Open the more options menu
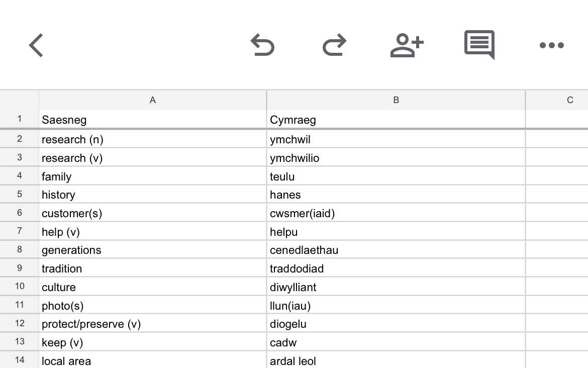The height and width of the screenshot is (368, 588). [x=552, y=45]
